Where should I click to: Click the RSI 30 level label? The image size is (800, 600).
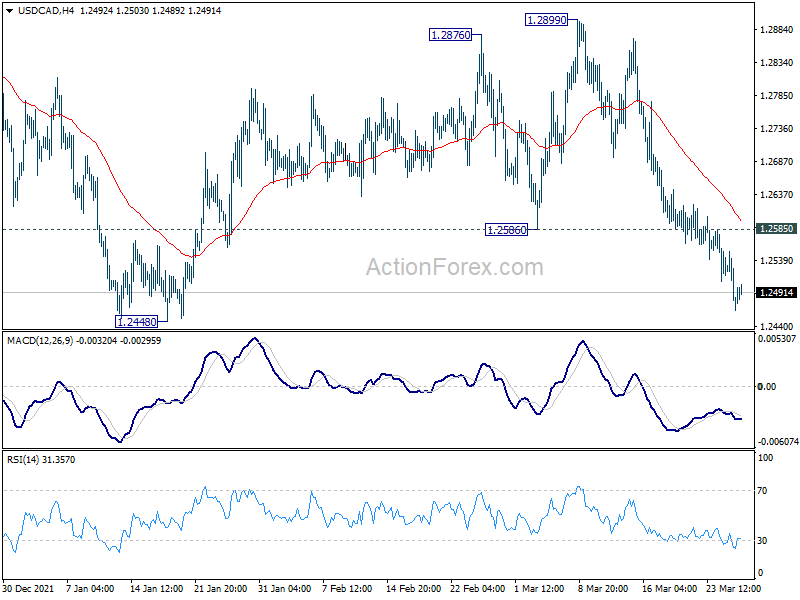762,541
